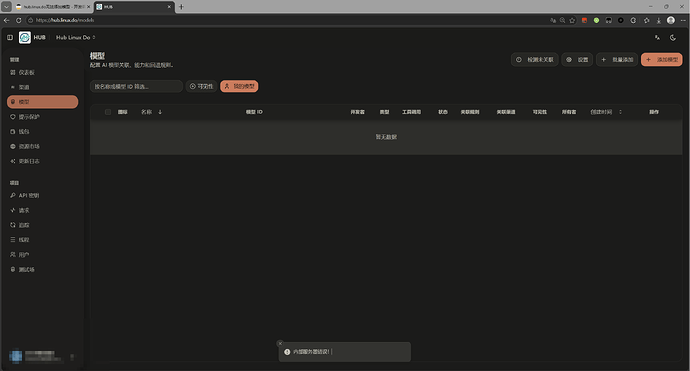Click the 批量添加 bulk add button
The width and height of the screenshot is (690, 371).
point(617,59)
